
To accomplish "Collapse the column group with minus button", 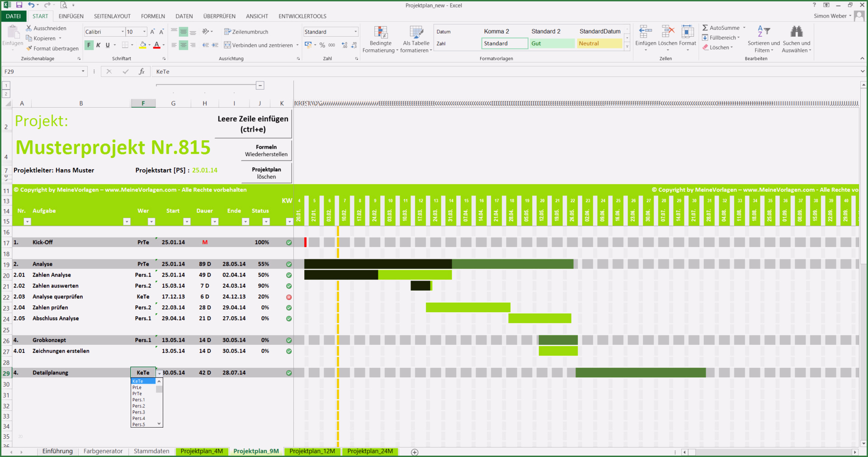I will point(260,85).
